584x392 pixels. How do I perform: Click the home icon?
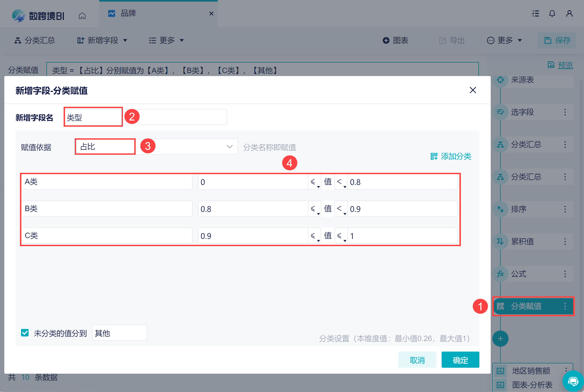click(82, 16)
